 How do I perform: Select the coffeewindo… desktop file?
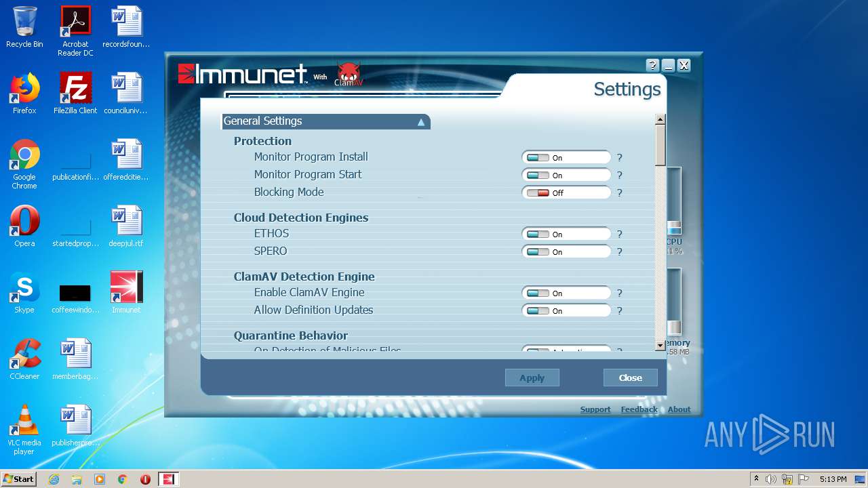tap(75, 297)
